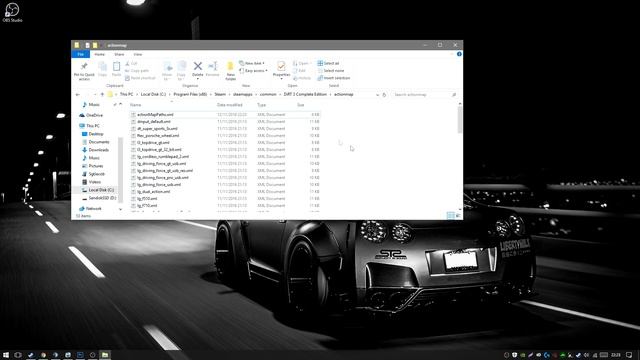Create a New folder from the ribbon
640x360 pixels.
click(x=230, y=70)
